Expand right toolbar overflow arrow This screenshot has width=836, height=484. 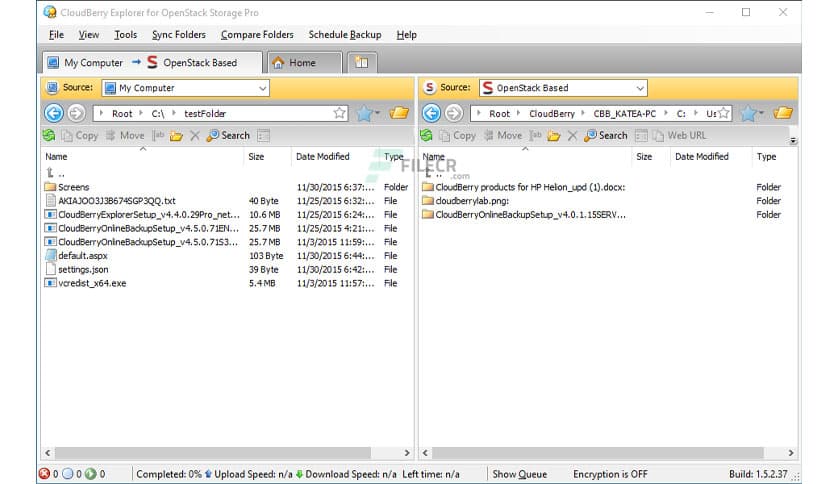pyautogui.click(x=793, y=141)
